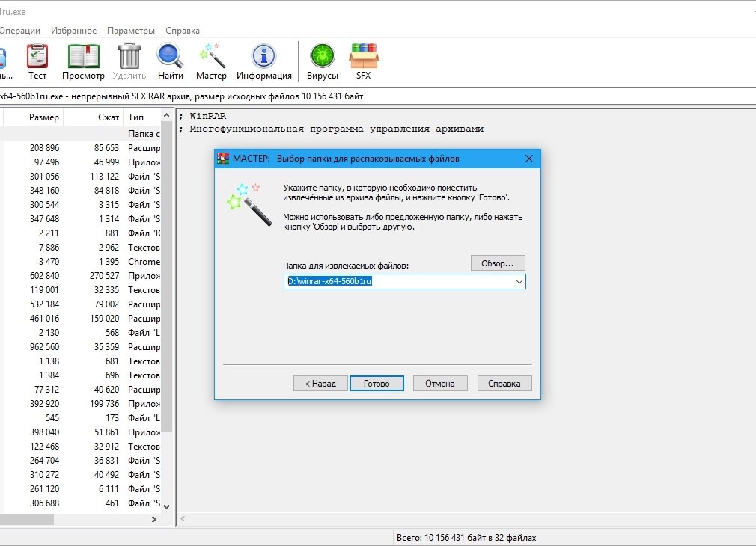Sort the list by the Сжат column header

(x=94, y=117)
